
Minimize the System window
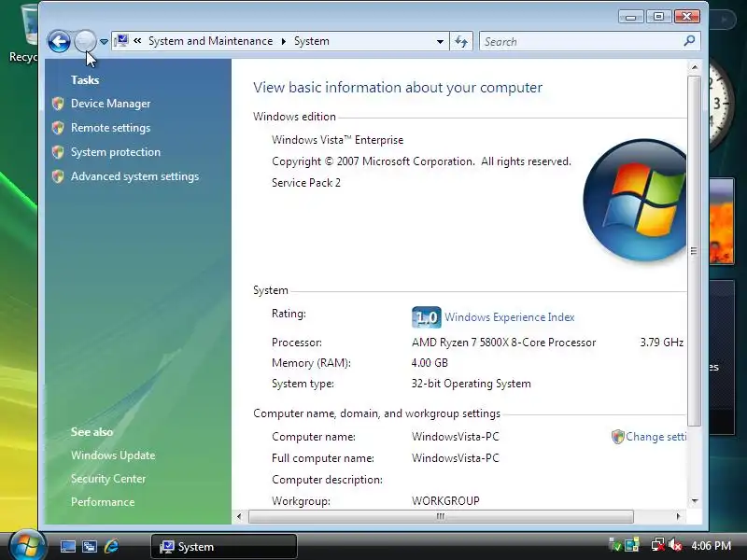(631, 17)
